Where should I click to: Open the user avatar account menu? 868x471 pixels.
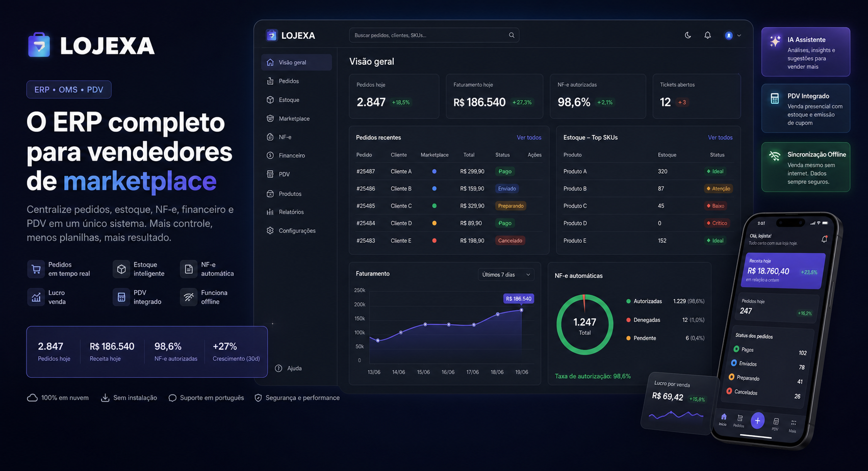coord(733,35)
